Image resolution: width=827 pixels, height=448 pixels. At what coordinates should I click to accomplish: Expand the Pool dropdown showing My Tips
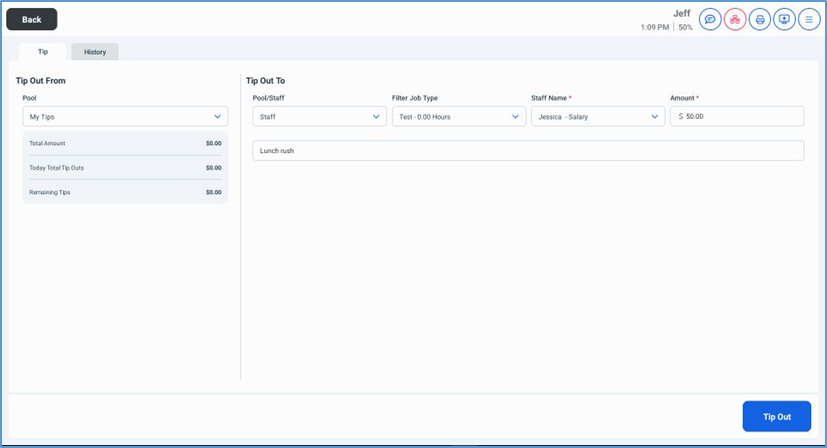125,117
